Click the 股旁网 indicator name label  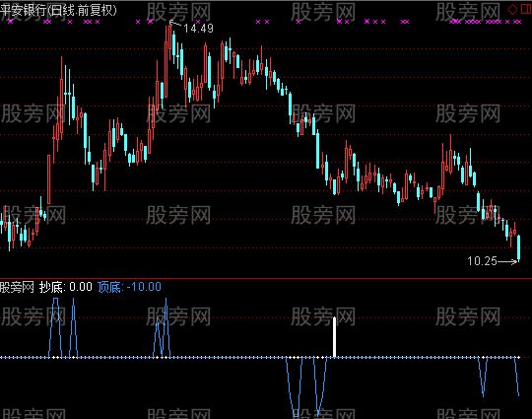(17, 287)
